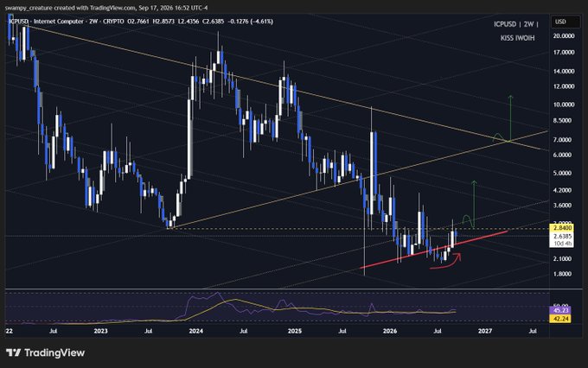Select the ICPUSD symbol title

pos(19,22)
